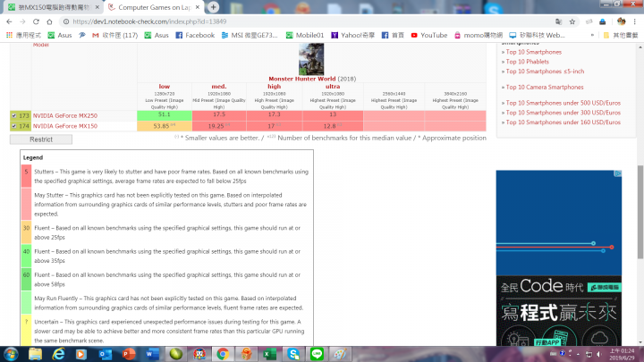Open the Mobile01 bookmark
This screenshot has height=362, width=644.
click(x=305, y=35)
